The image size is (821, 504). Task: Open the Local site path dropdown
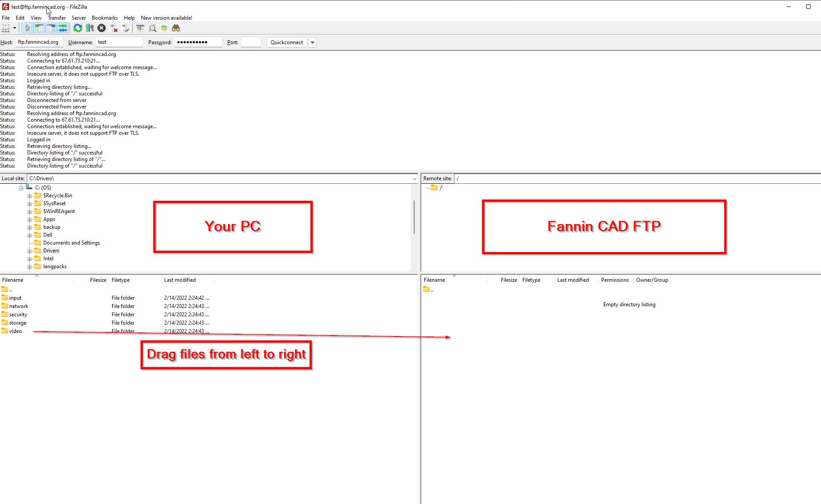414,178
